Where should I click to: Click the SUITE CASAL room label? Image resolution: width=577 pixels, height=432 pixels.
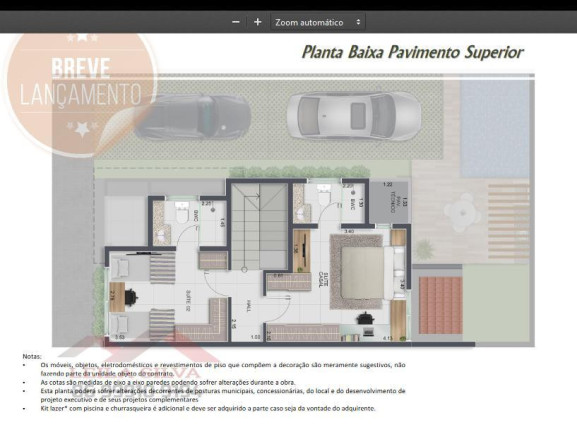pyautogui.click(x=323, y=280)
